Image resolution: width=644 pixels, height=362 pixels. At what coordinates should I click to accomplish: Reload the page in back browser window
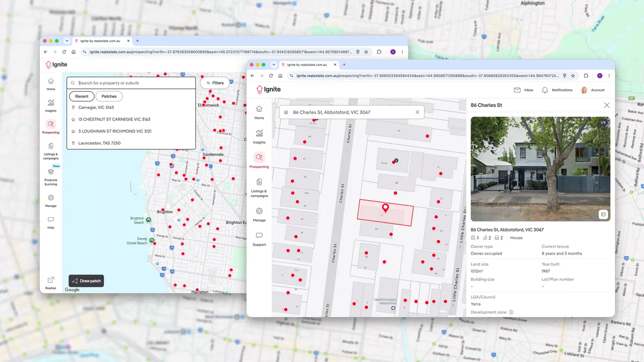(64, 52)
